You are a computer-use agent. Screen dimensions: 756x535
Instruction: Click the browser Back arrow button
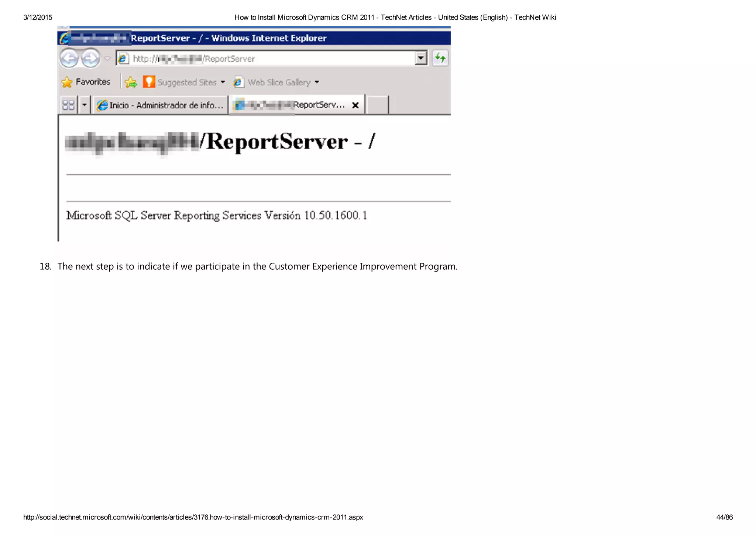pos(69,58)
